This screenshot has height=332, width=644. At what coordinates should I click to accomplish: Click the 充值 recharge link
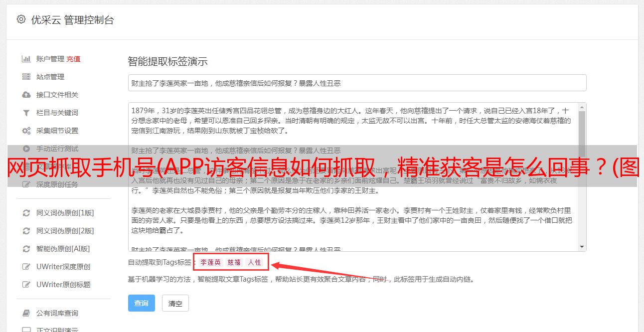[x=73, y=59]
